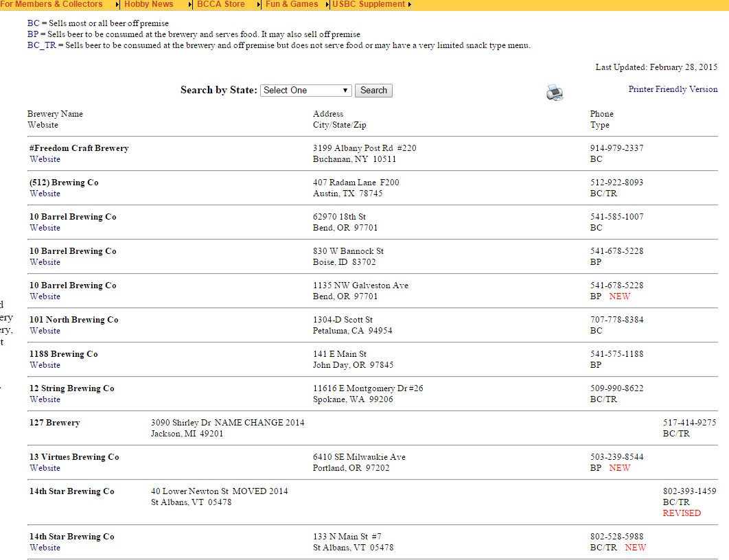
Task: Click the BC_TR legend abbreviation
Action: [42, 45]
